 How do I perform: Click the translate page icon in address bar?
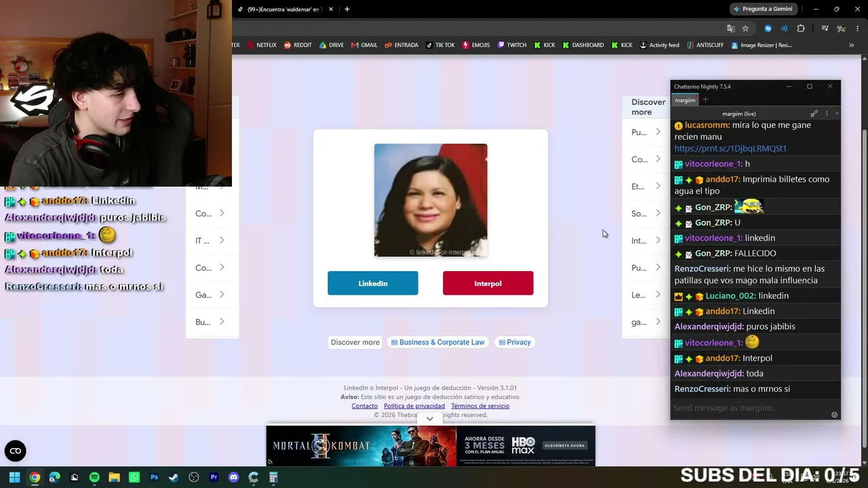[x=730, y=28]
